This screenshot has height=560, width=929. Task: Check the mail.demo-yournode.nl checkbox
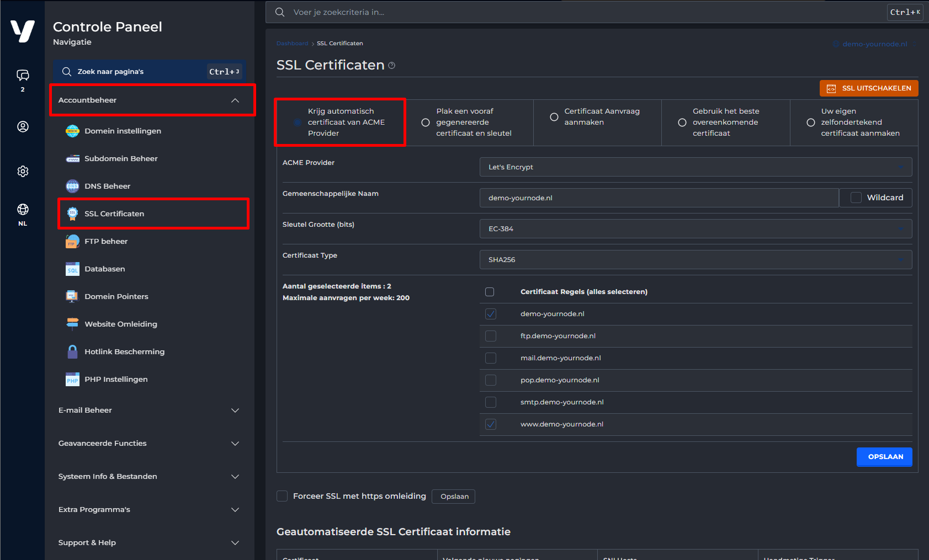[x=491, y=358]
